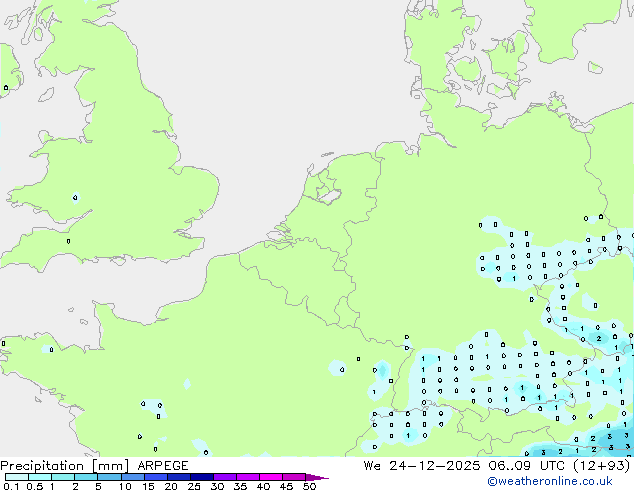Click the 'Precipitation [mm]' title label

pos(65,466)
